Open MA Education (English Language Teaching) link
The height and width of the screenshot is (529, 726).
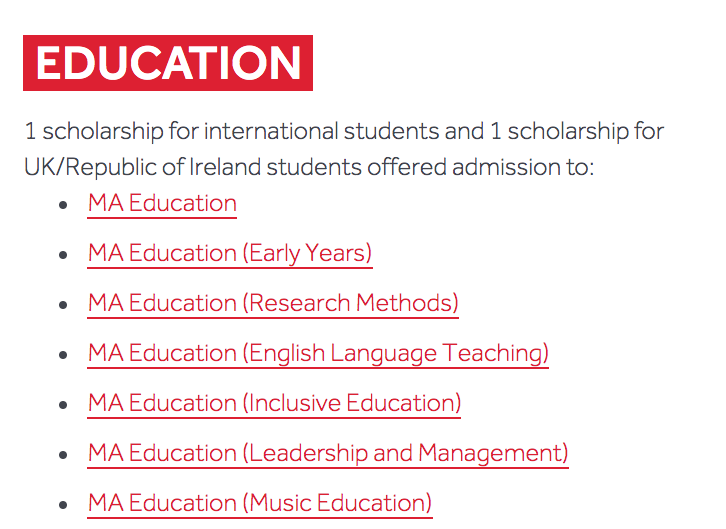318,354
